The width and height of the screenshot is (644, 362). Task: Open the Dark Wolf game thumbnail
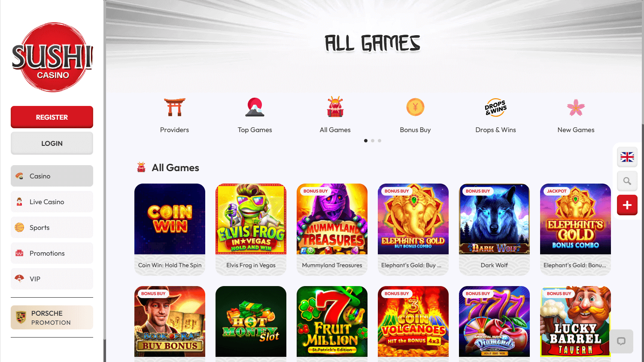click(494, 219)
